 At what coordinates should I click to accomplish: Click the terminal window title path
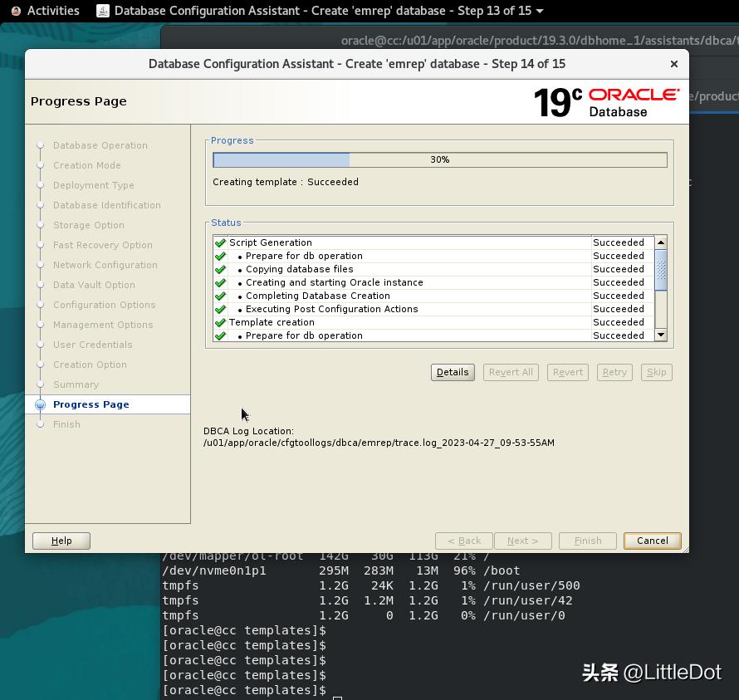[540, 41]
